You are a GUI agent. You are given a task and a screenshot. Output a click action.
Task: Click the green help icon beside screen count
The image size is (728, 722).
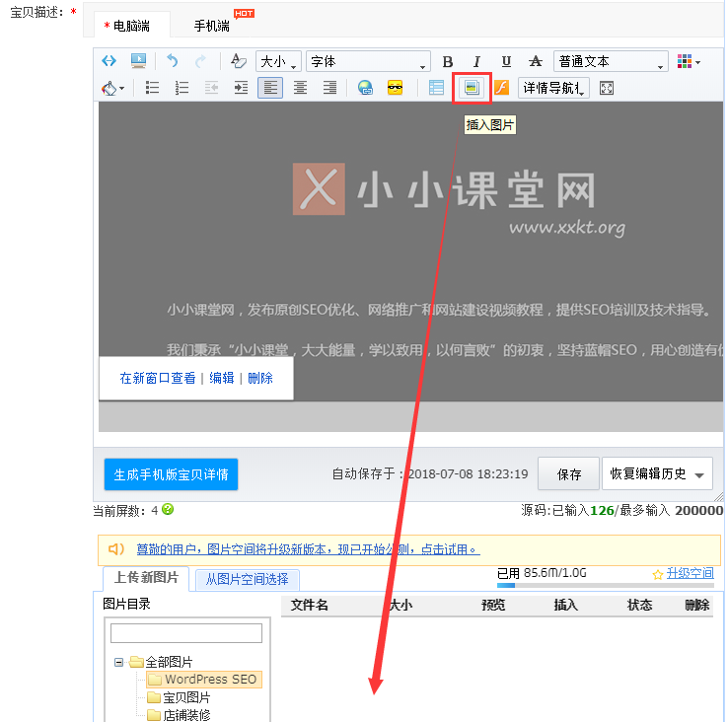168,510
